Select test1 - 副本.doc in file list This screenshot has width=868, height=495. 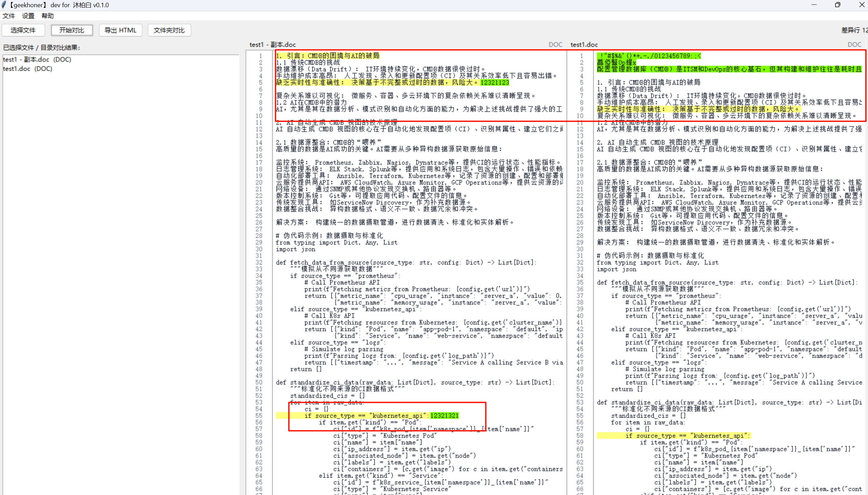point(37,59)
